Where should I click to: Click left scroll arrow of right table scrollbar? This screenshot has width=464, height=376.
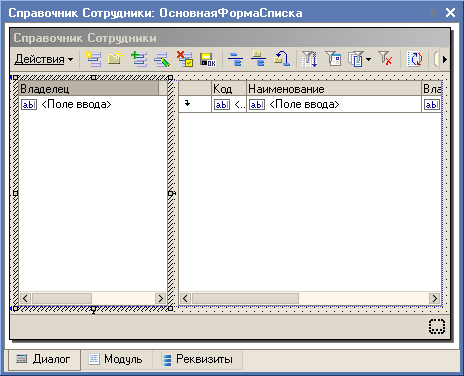tap(186, 298)
